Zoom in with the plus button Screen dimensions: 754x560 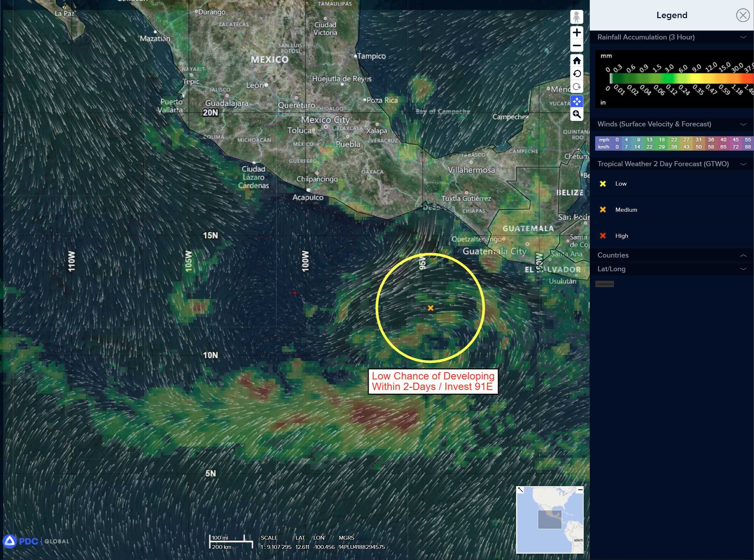click(576, 32)
